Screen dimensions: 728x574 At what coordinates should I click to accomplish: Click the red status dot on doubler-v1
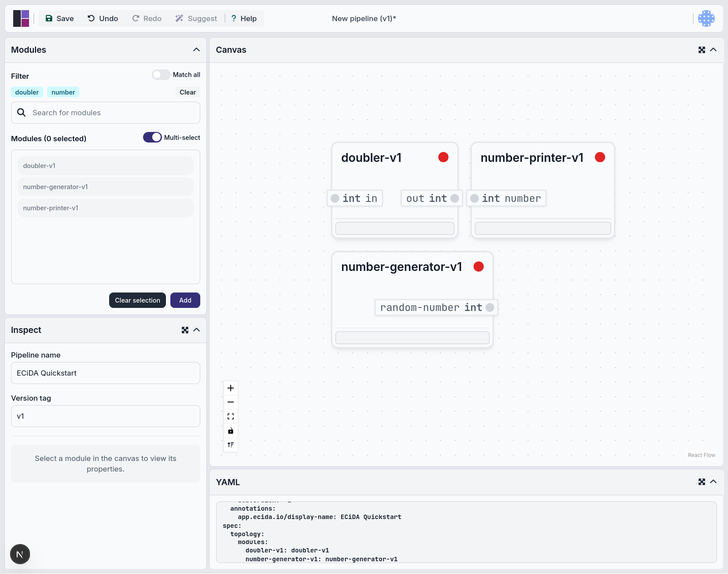[443, 157]
